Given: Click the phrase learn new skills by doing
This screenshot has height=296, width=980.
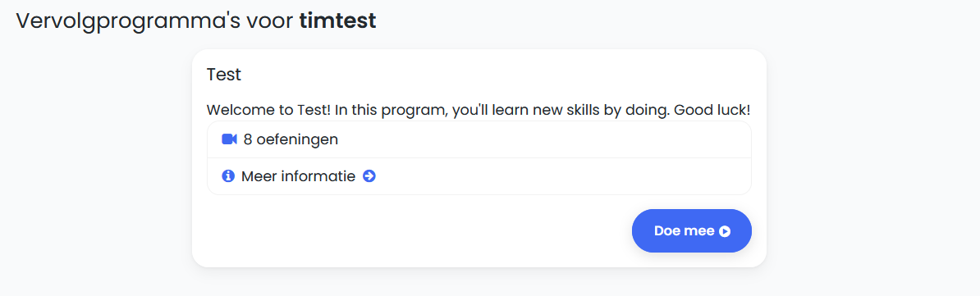Looking at the screenshot, I should (578, 110).
